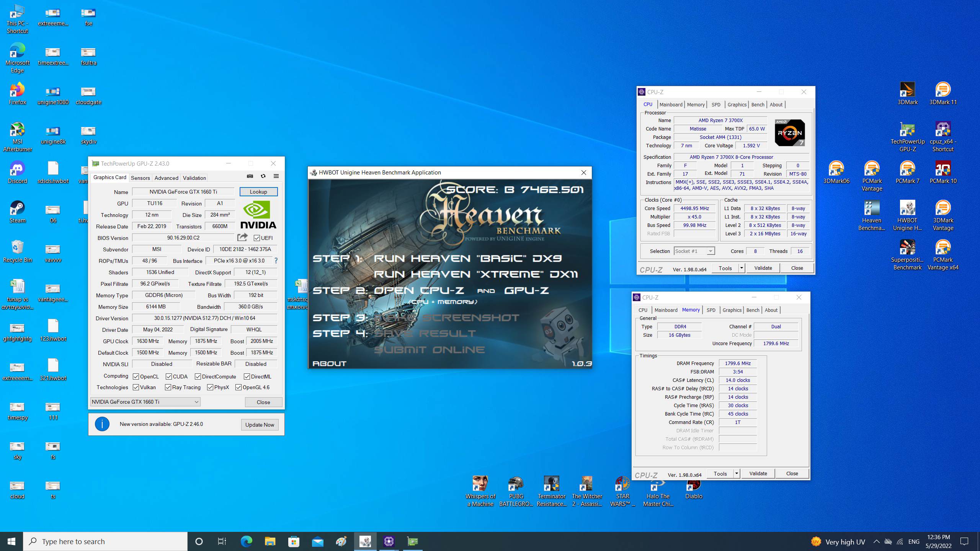Image resolution: width=980 pixels, height=551 pixels.
Task: Open the Socket #1 selection dropdown
Action: 694,251
